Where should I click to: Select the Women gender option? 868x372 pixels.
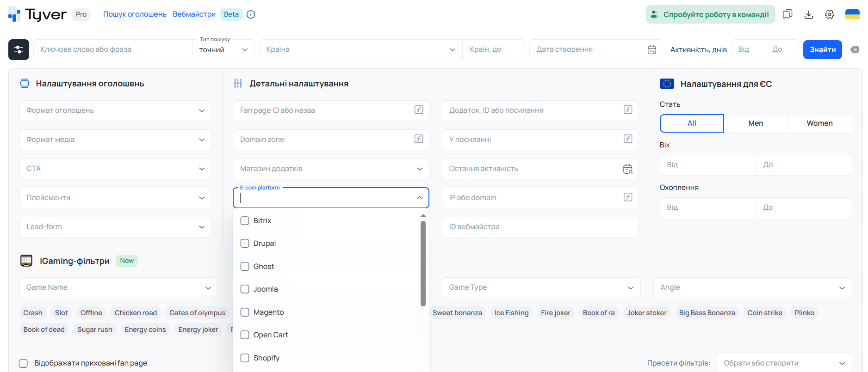[x=819, y=123]
